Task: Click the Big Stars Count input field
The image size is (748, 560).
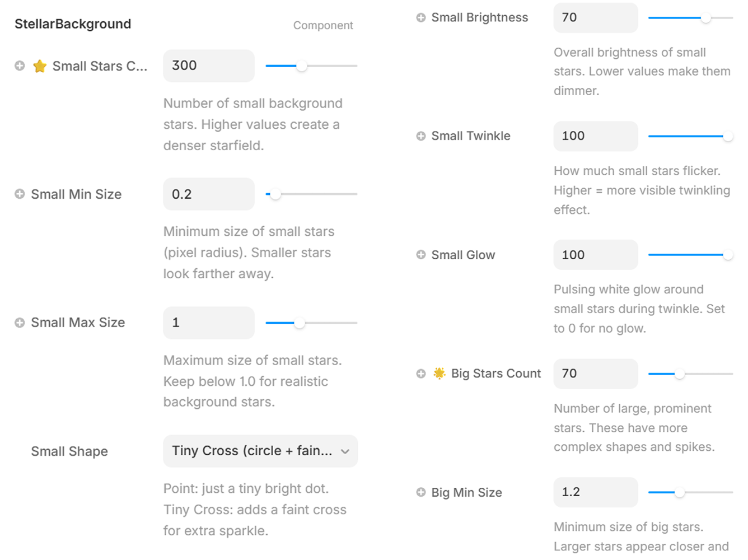Action: tap(595, 374)
